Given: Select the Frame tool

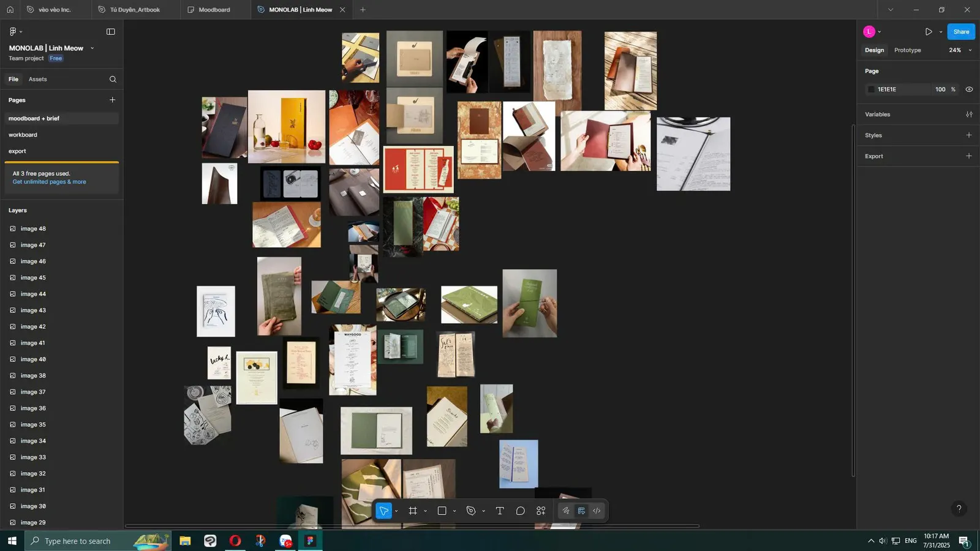Looking at the screenshot, I should click(413, 511).
